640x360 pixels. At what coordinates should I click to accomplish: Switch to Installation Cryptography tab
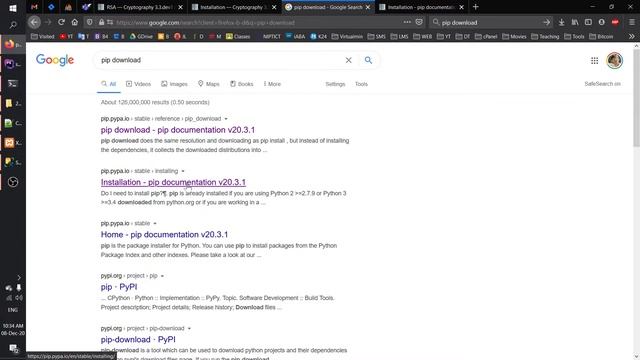click(x=234, y=7)
